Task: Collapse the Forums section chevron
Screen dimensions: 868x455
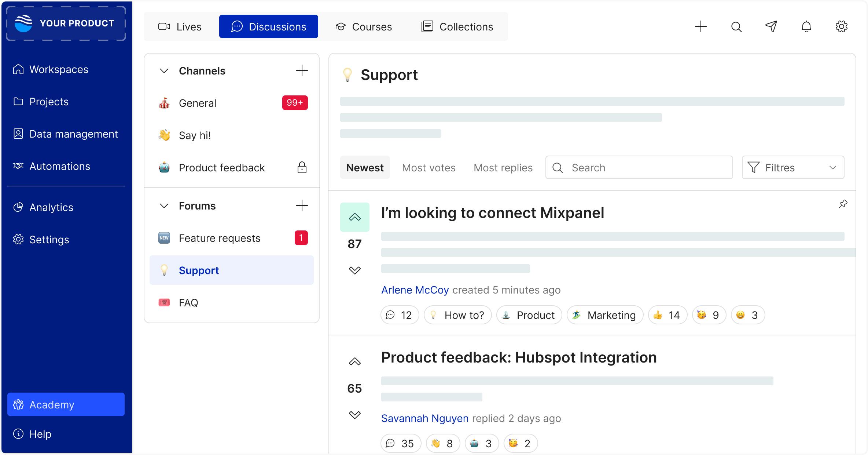Action: tap(164, 206)
